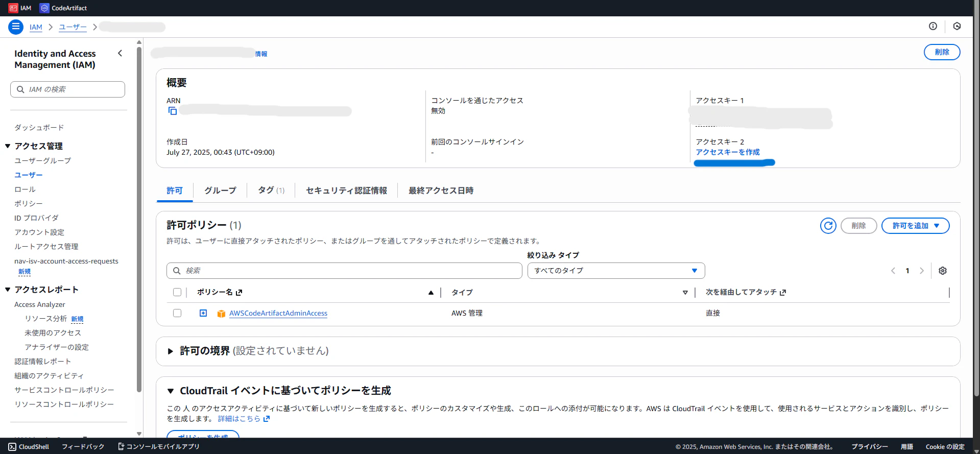Open Cookie の設定 in footer
Screen dimensions: 980x454
945,447
